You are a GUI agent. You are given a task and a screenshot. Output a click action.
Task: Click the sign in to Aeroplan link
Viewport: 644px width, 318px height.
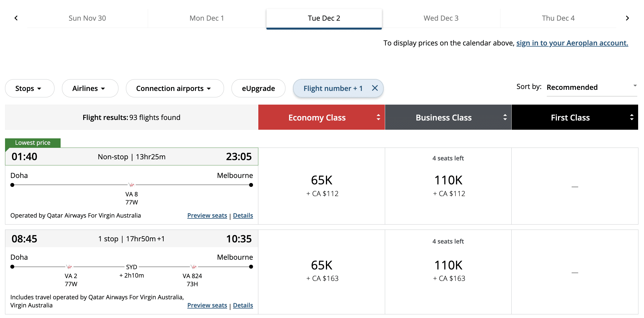pos(572,43)
